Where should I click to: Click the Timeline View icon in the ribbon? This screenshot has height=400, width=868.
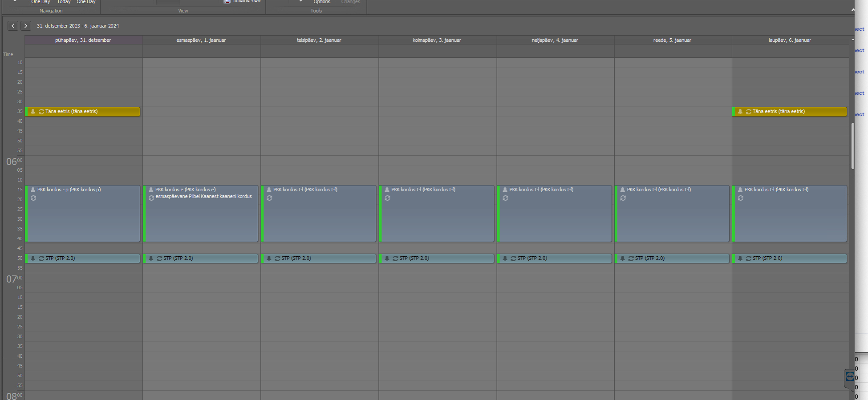tap(227, 1)
